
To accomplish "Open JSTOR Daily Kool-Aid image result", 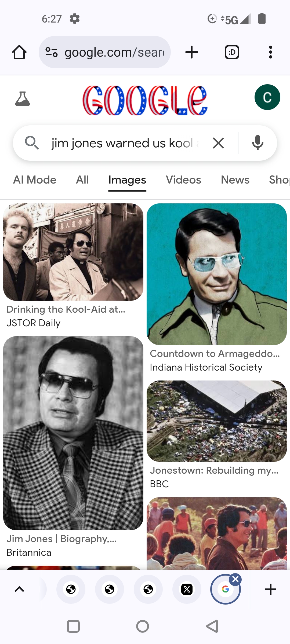I will (x=73, y=252).
